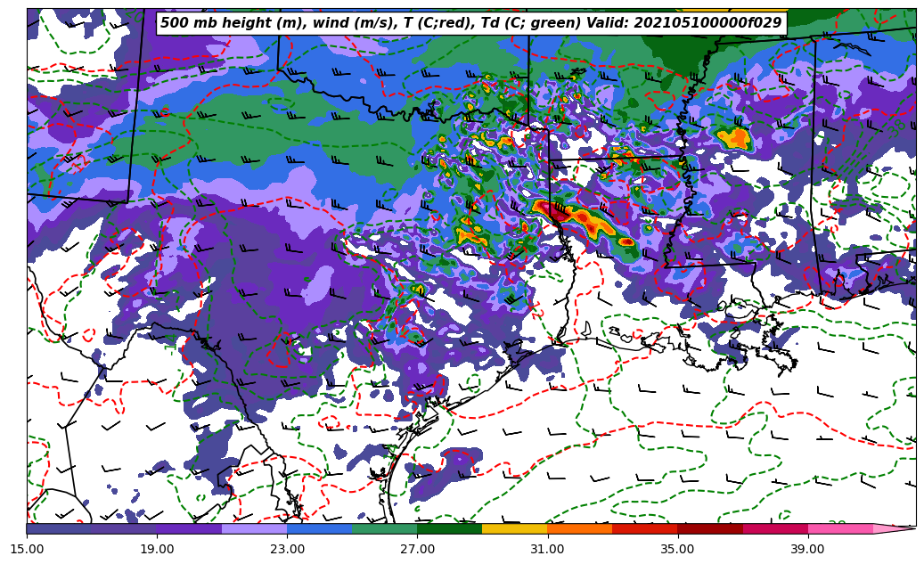Click the 31.00 colorbar tick label
The image size is (924, 564).
(x=547, y=549)
